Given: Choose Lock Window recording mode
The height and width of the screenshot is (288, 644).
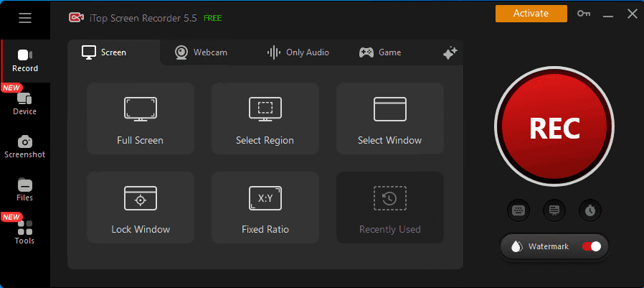Looking at the screenshot, I should [141, 208].
